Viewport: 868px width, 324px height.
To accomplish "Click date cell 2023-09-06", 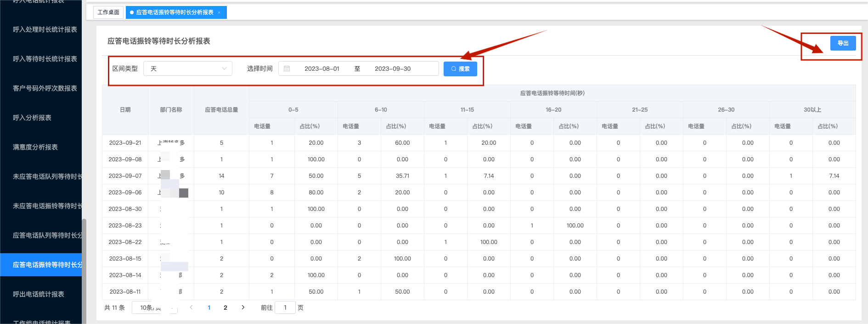I will 125,193.
